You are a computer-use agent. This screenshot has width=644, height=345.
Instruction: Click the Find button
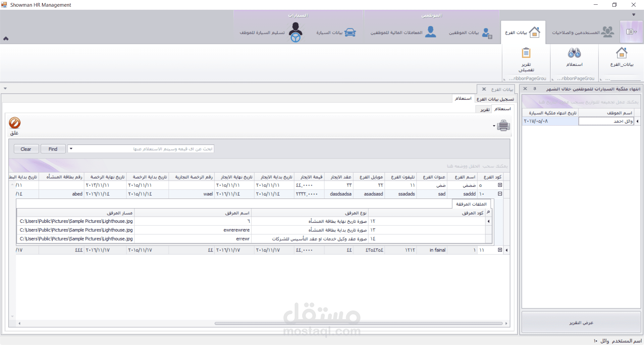(x=53, y=149)
